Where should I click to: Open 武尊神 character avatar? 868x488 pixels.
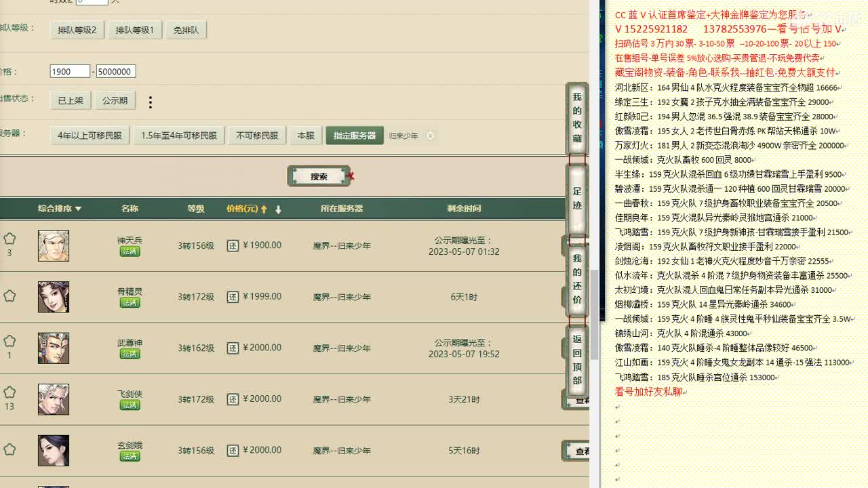(54, 348)
